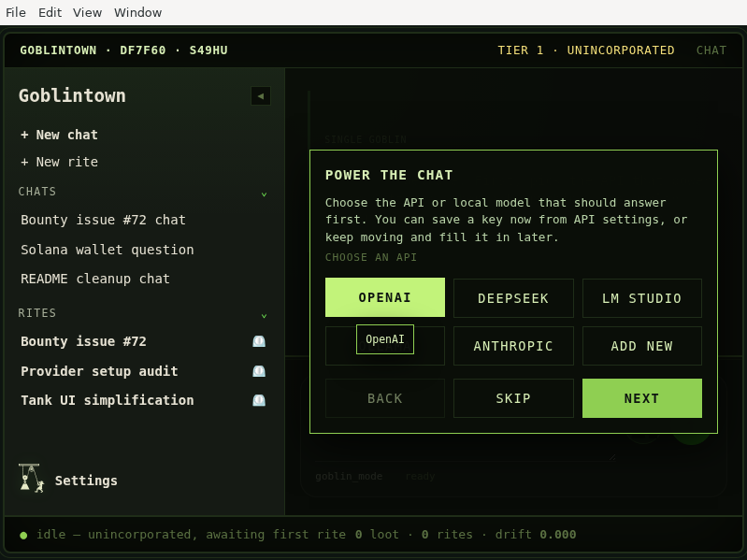Image resolution: width=747 pixels, height=560 pixels.
Task: Select ANTHROPIC as the API
Action: click(513, 346)
